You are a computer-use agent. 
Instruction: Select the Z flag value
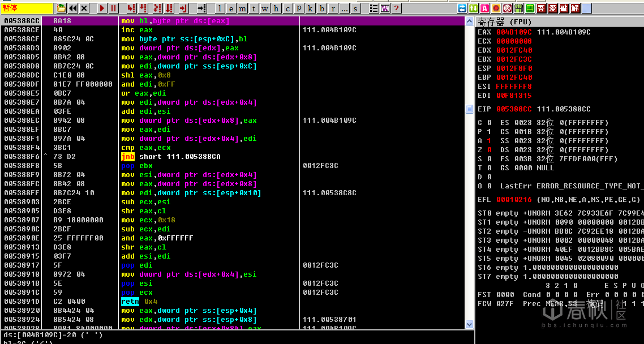click(x=489, y=150)
